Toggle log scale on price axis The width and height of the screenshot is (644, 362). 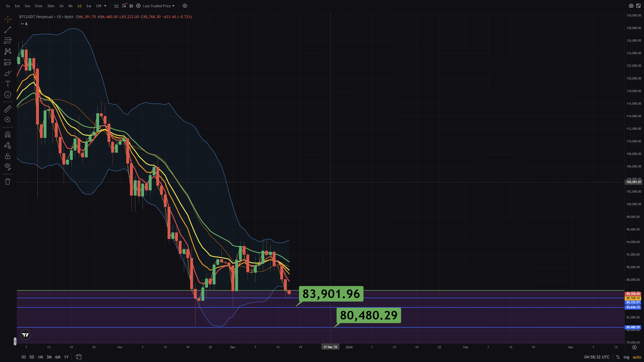tap(626, 357)
